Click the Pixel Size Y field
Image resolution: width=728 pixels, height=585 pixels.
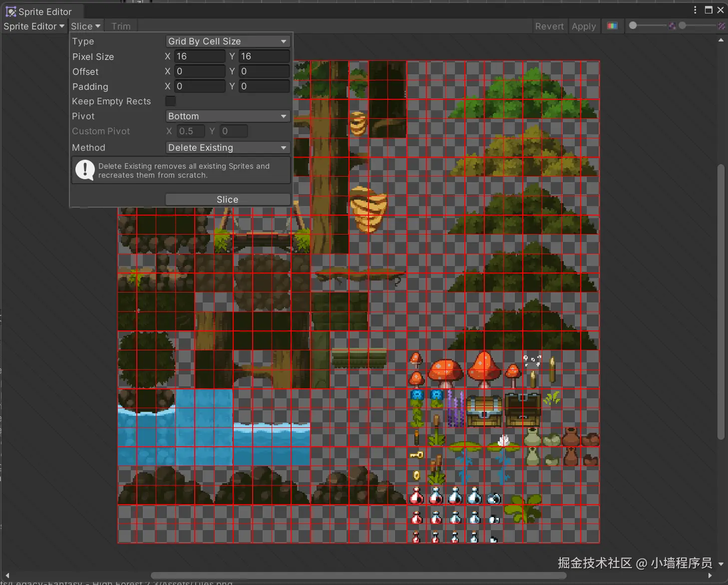pos(264,56)
